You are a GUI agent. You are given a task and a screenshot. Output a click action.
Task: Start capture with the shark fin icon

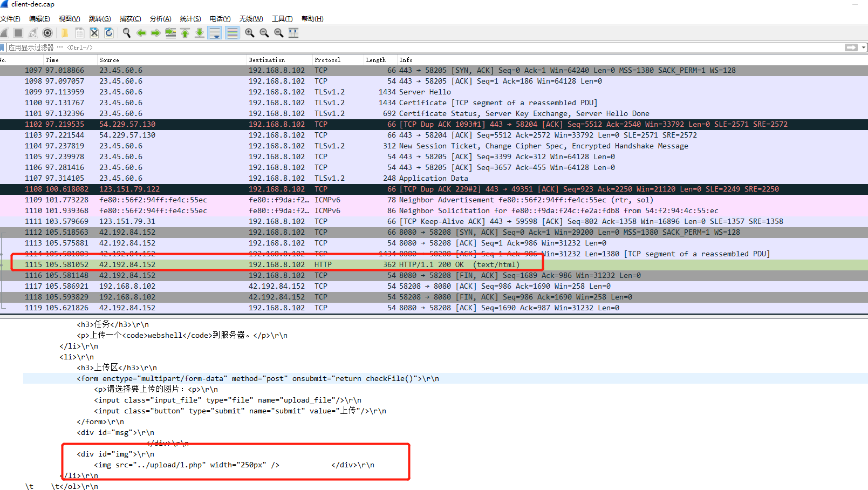click(4, 33)
